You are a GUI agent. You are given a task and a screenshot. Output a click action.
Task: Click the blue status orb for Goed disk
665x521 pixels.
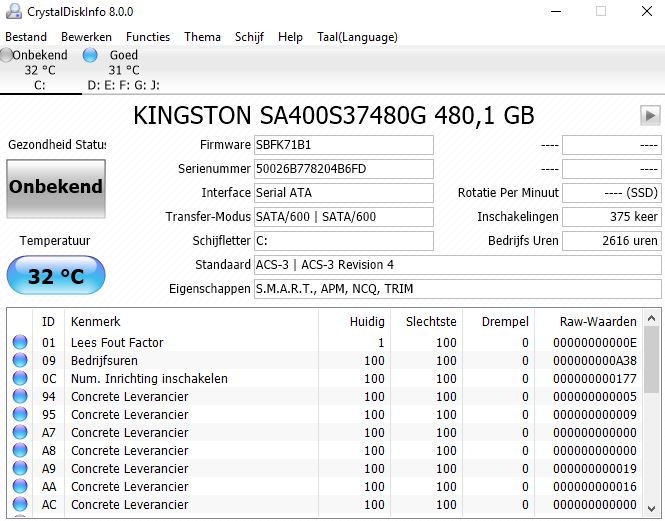tap(91, 55)
